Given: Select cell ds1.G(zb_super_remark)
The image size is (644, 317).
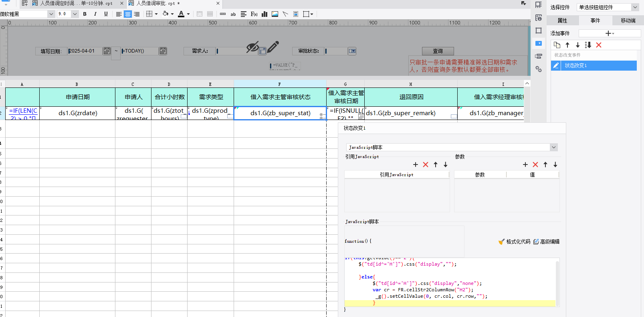Looking at the screenshot, I should [x=411, y=113].
